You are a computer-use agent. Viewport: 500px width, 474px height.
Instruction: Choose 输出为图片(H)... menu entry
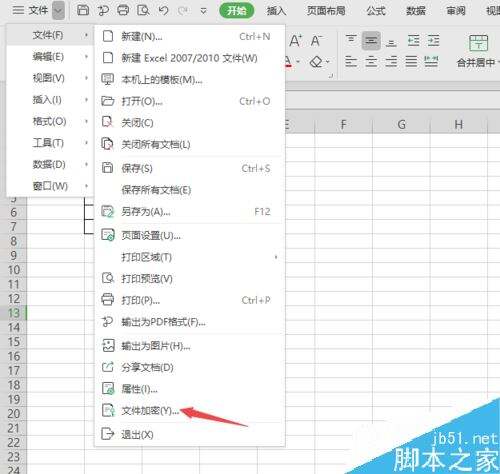pyautogui.click(x=190, y=346)
